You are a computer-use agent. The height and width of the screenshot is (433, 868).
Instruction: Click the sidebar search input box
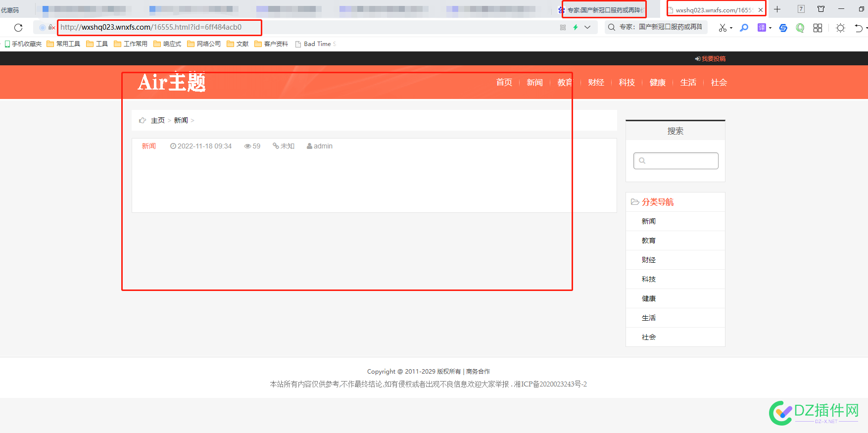pos(676,161)
